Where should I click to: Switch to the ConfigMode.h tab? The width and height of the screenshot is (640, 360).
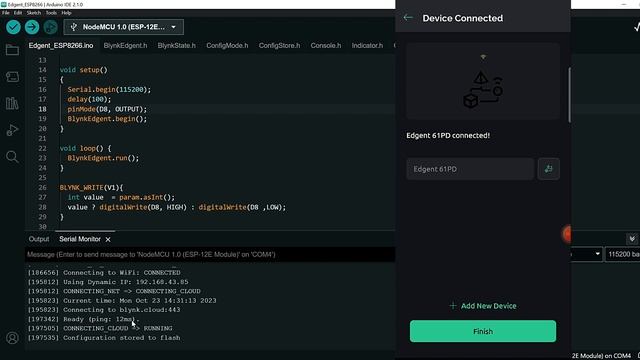pyautogui.click(x=227, y=45)
